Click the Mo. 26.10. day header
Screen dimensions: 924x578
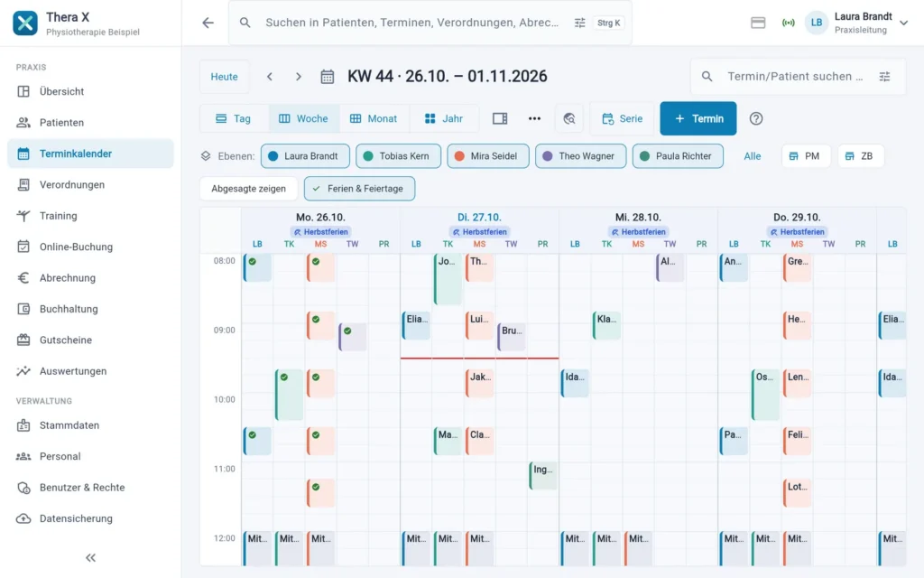[x=320, y=217]
